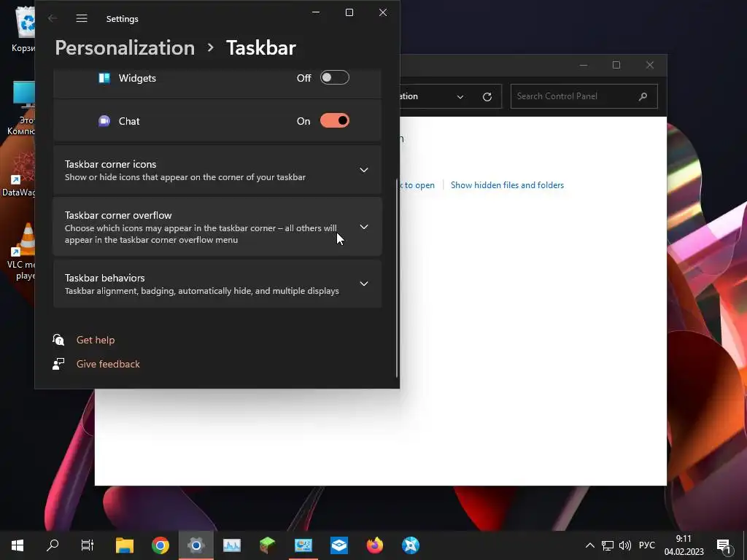
Task: Open the Get help link
Action: click(x=96, y=340)
